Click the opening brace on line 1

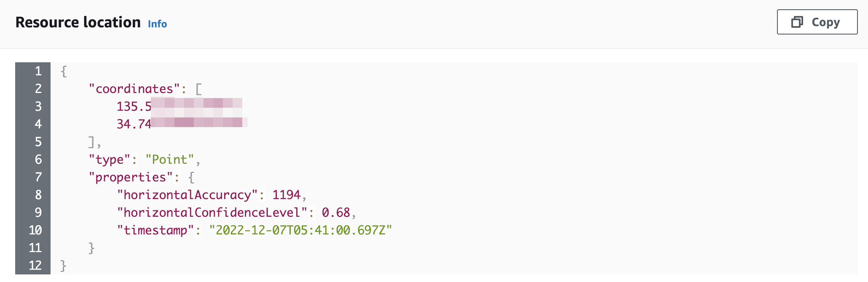[x=63, y=72]
